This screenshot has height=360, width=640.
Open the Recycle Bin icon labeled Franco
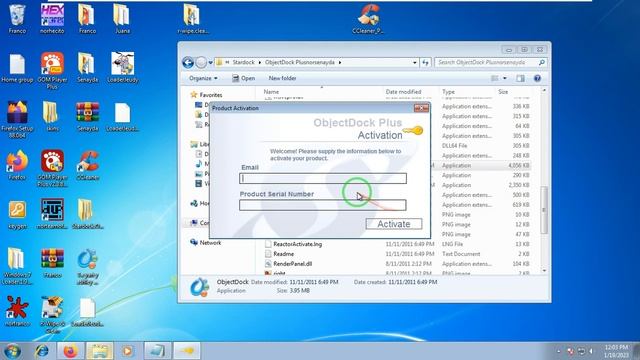(x=17, y=19)
